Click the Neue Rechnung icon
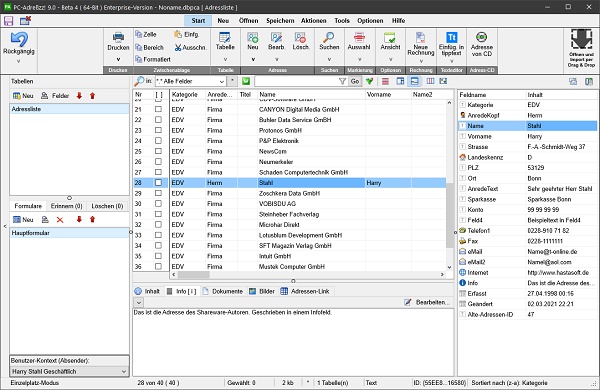Image resolution: width=600 pixels, height=390 pixels. click(x=420, y=37)
